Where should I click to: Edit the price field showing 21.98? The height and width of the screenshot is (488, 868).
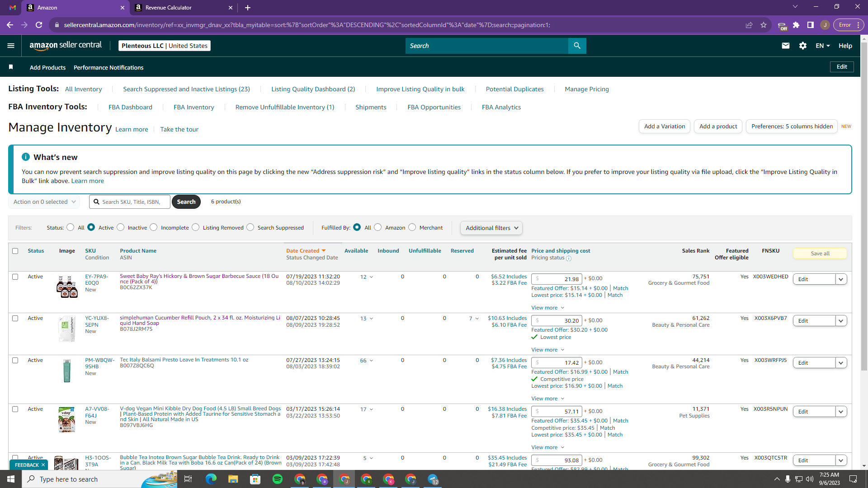coord(557,279)
